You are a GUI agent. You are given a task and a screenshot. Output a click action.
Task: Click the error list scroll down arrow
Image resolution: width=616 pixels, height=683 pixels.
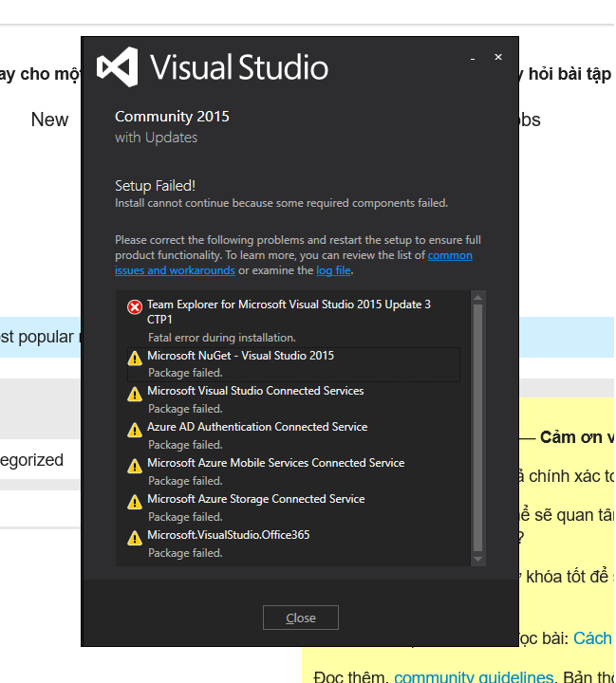tap(477, 560)
